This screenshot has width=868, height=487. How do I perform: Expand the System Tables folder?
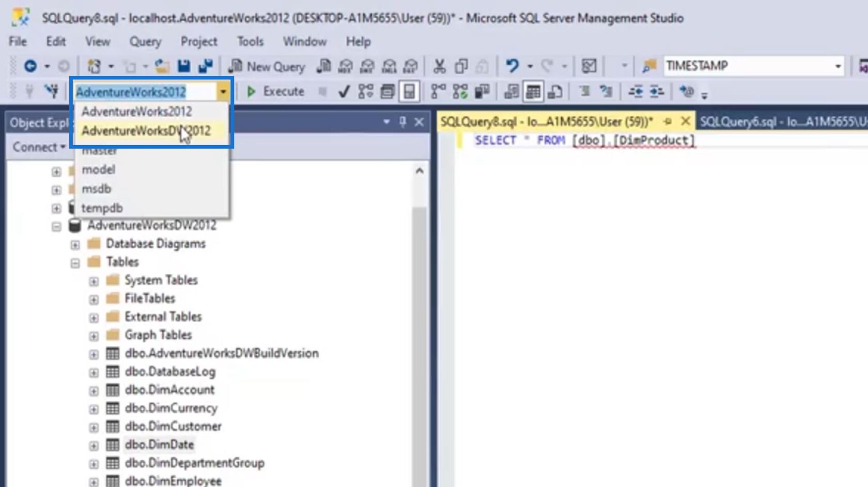point(94,281)
